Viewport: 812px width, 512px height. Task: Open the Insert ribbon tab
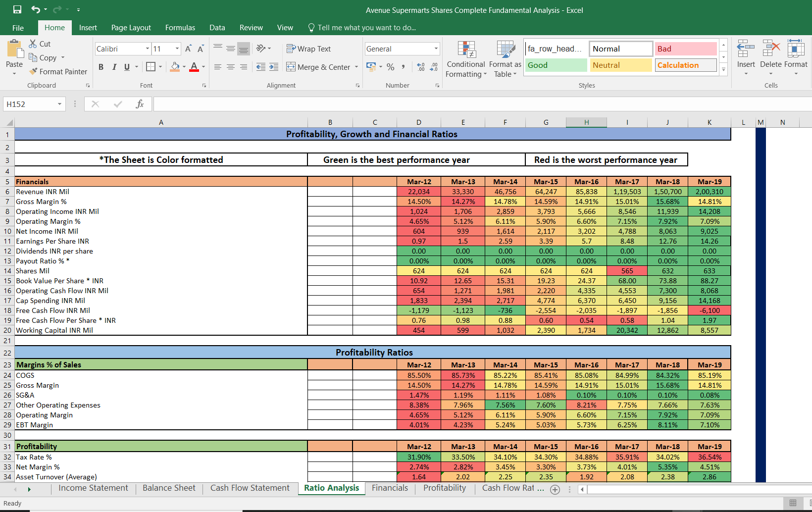pos(88,28)
